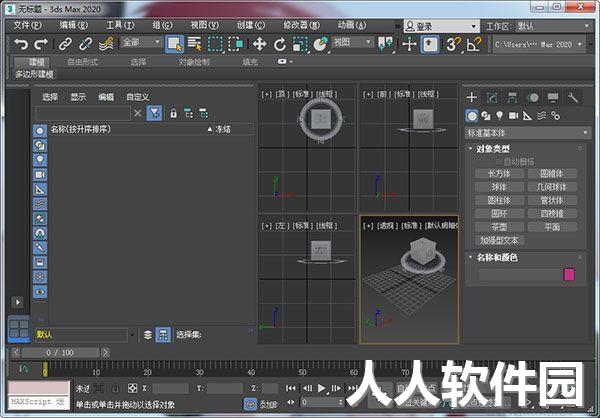Activate the Select and Manipulate tool
600x418 pixels.
point(409,44)
